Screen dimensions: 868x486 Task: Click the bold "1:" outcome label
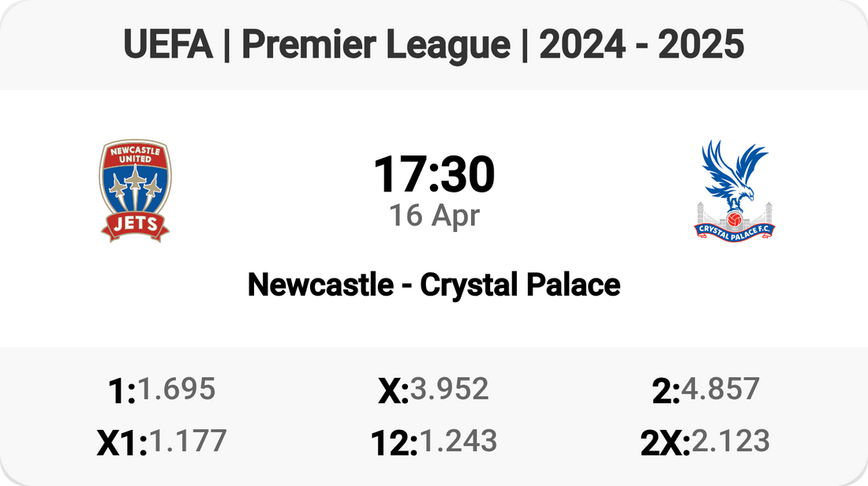click(122, 391)
